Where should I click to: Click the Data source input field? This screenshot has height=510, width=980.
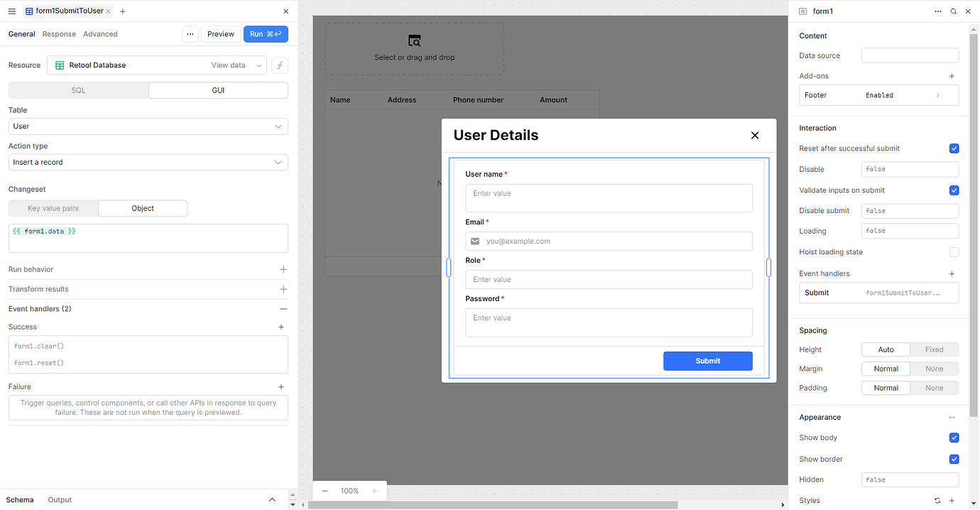910,55
